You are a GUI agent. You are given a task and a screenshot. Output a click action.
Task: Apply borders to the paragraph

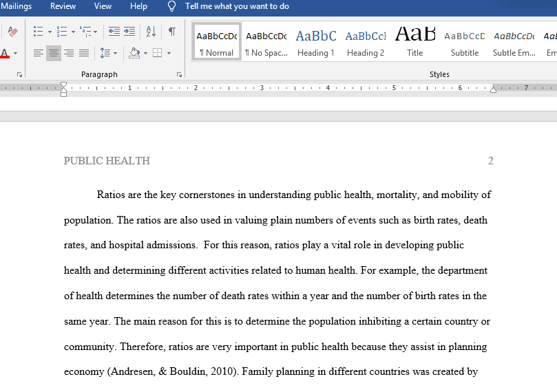click(x=158, y=53)
